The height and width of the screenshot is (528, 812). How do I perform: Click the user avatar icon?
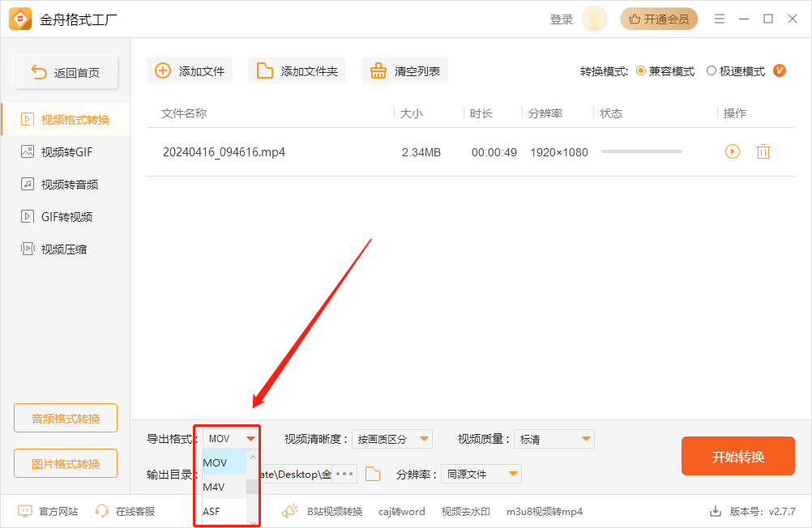tap(594, 19)
